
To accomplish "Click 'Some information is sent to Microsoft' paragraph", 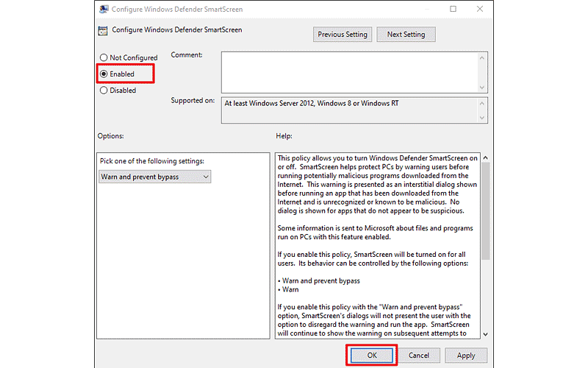I will [375, 233].
